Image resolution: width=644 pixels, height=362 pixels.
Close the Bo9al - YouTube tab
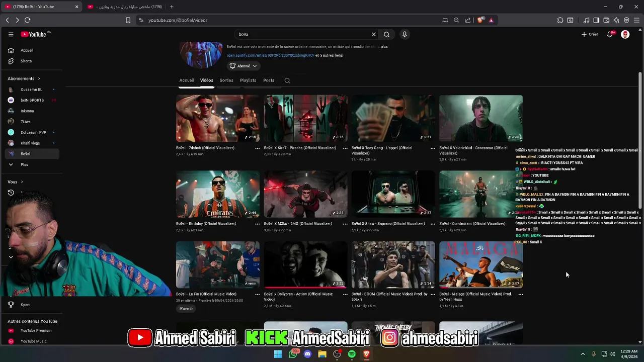[76, 7]
